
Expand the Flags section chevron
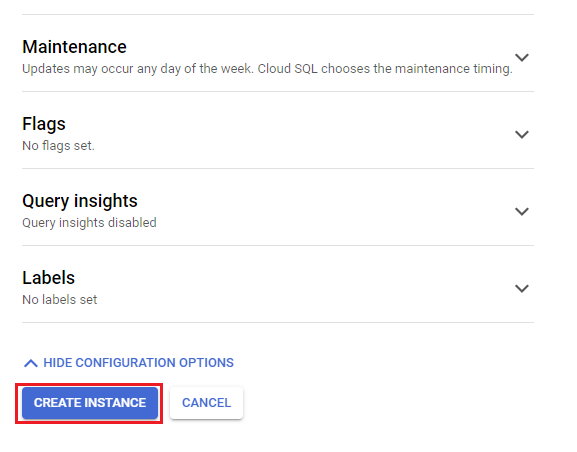tap(521, 134)
